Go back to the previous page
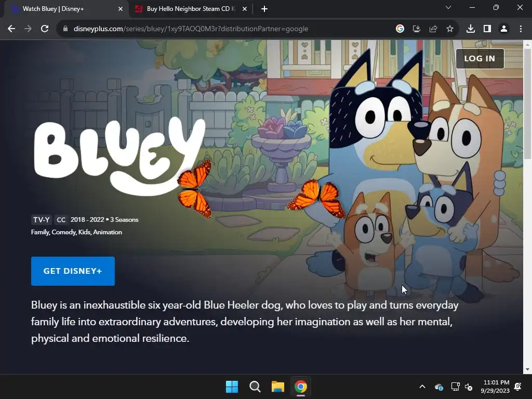The width and height of the screenshot is (532, 399). coord(11,29)
